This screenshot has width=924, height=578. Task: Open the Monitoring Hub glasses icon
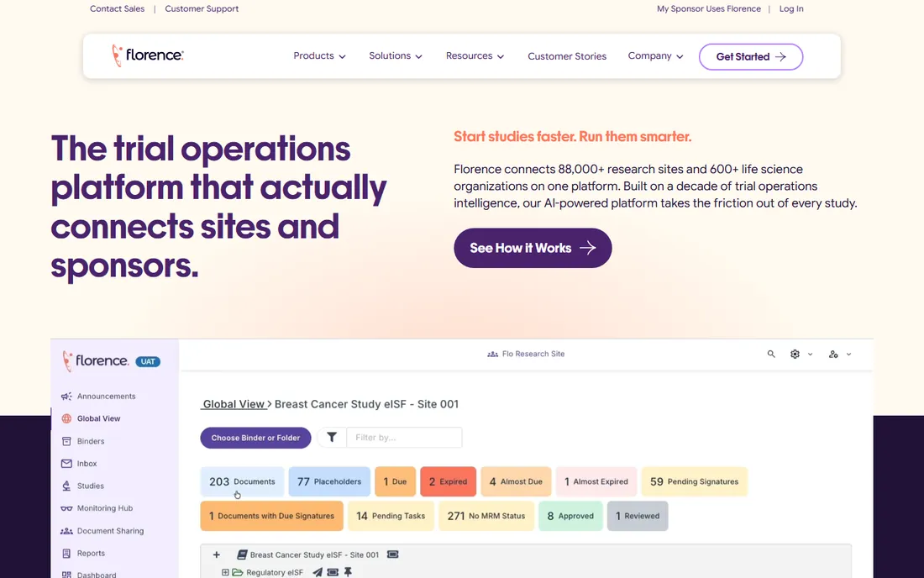[66, 508]
